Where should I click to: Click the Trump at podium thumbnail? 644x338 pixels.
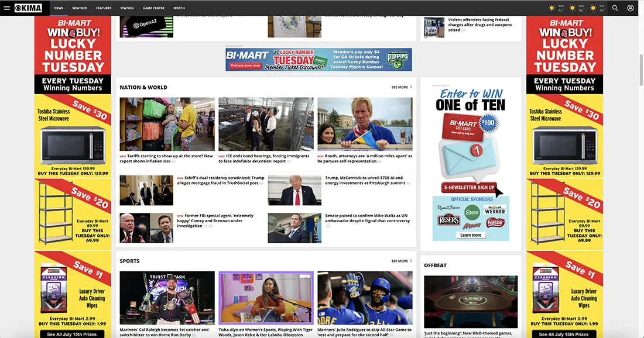tap(294, 190)
